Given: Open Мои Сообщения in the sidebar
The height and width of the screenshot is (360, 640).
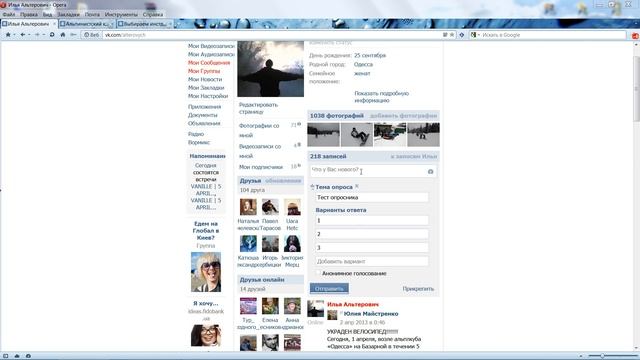Looking at the screenshot, I should pyautogui.click(x=209, y=62).
